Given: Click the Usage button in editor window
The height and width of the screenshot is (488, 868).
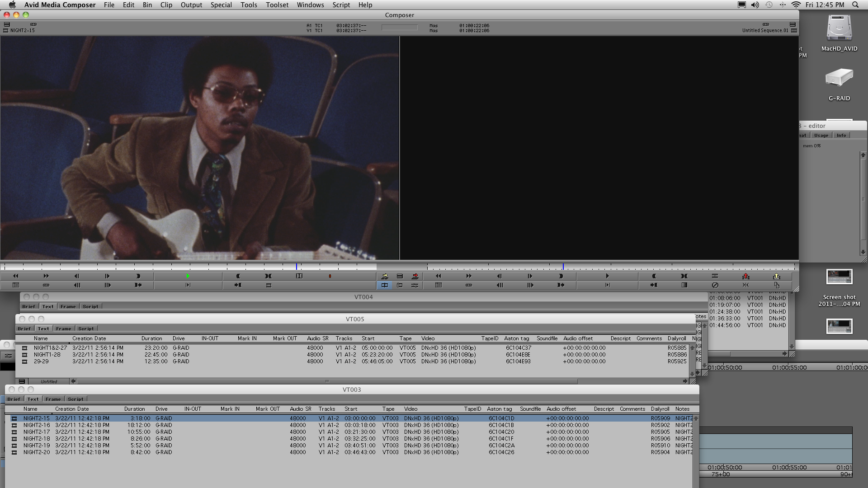Looking at the screenshot, I should [x=821, y=136].
